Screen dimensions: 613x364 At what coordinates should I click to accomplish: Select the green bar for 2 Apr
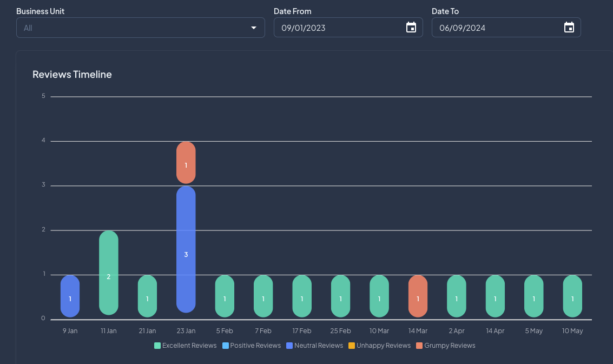point(457,296)
